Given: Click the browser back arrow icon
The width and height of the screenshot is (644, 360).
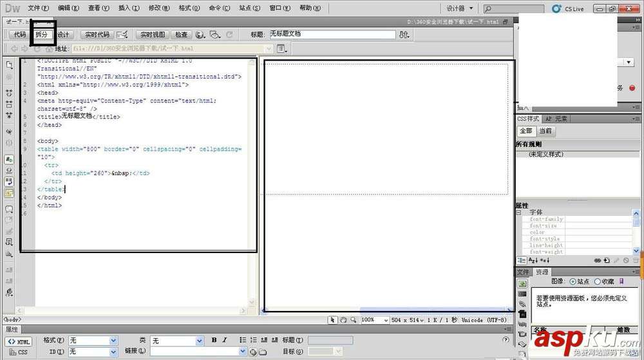Looking at the screenshot, I should [x=14, y=49].
